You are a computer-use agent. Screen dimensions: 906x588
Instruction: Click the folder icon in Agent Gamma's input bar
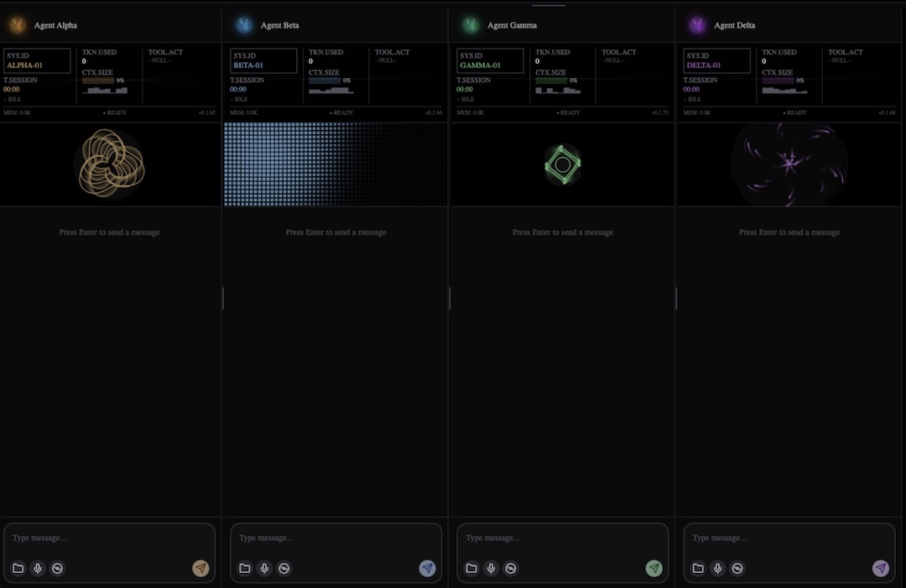coord(471,568)
